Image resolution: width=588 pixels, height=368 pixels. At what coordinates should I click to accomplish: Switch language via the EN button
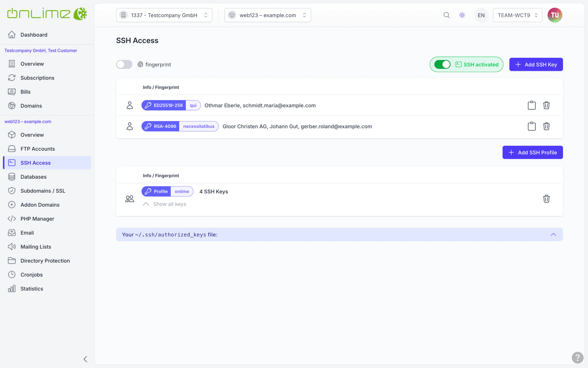tap(481, 15)
